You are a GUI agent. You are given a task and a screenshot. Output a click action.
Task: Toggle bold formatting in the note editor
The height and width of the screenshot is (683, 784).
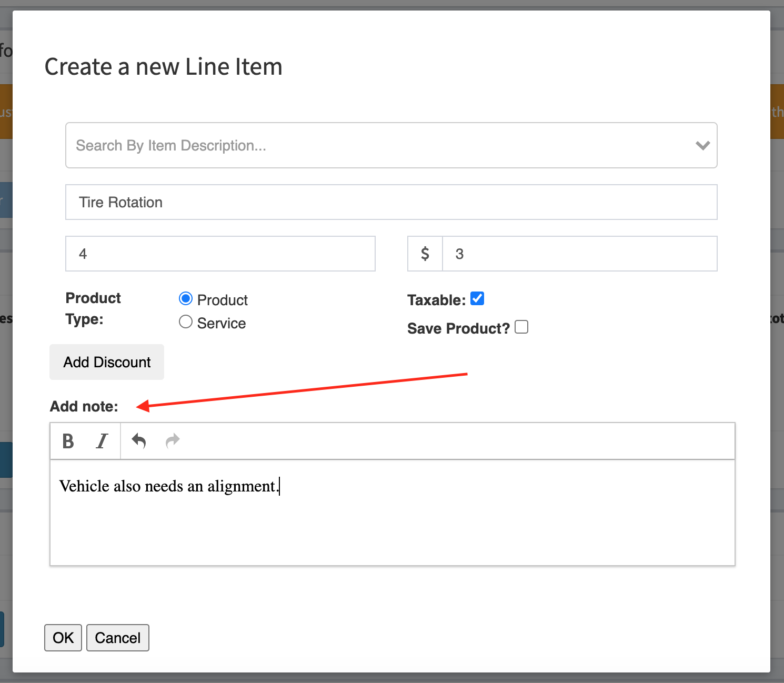pyautogui.click(x=67, y=441)
